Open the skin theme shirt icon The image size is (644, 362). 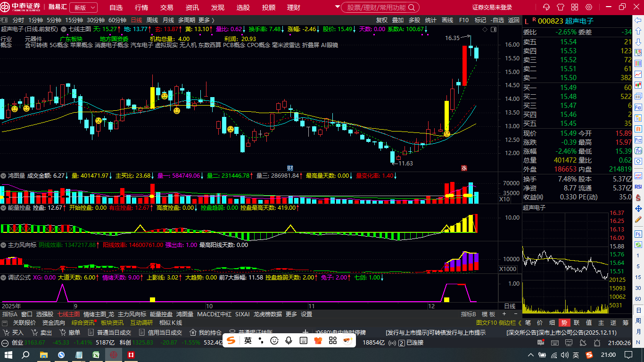point(561,7)
